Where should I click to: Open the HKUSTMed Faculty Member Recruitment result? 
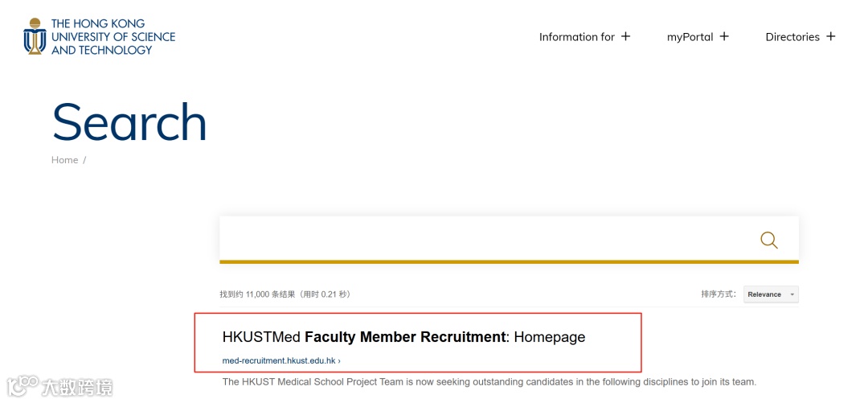coord(403,337)
